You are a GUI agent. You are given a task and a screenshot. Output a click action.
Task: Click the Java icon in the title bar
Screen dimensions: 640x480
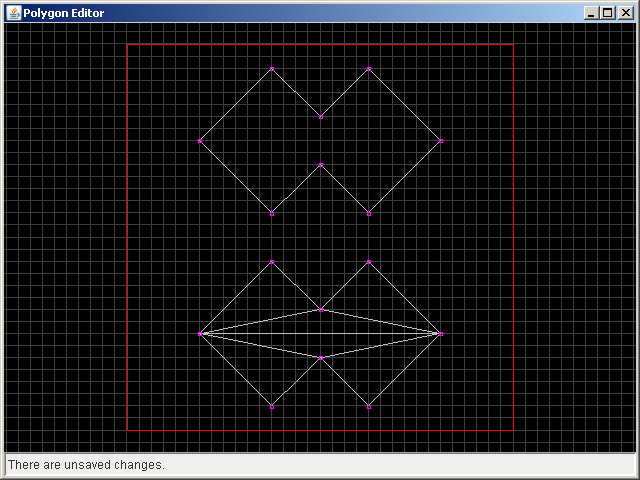(13, 13)
